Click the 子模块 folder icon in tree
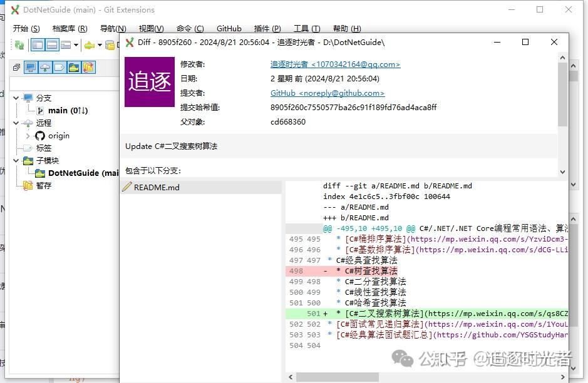 pyautogui.click(x=28, y=160)
